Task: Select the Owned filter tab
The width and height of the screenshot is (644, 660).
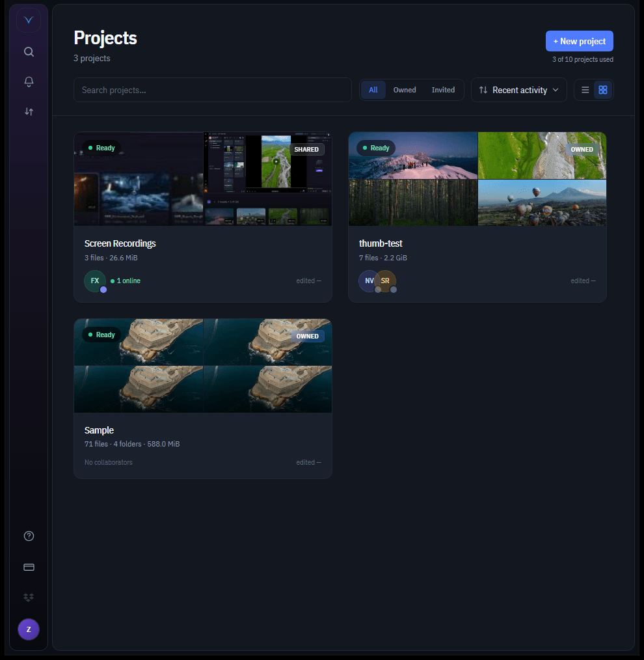Action: tap(404, 90)
